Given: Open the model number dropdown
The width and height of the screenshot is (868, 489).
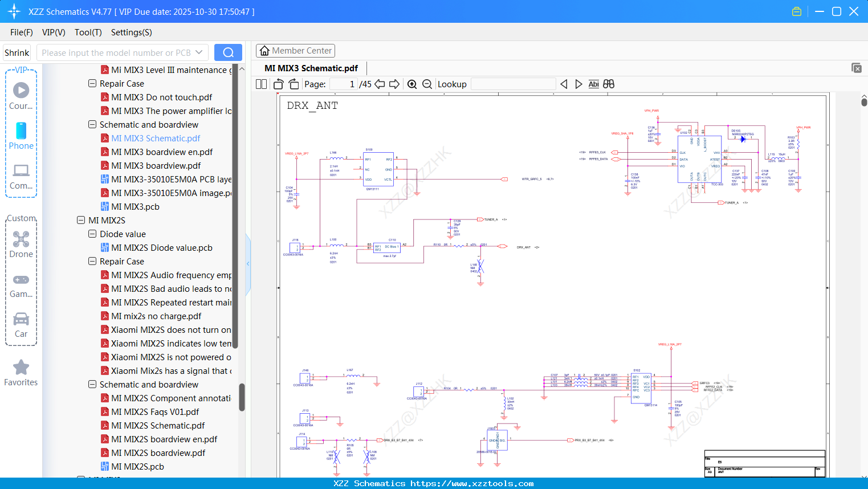Looking at the screenshot, I should click(199, 52).
